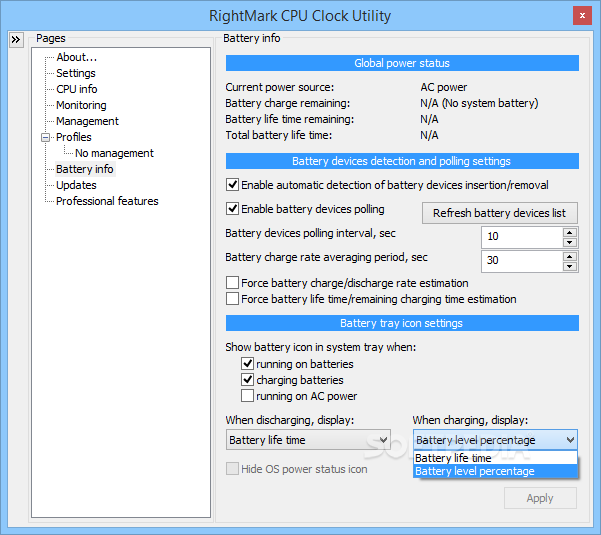Click the Current power source label

(279, 87)
